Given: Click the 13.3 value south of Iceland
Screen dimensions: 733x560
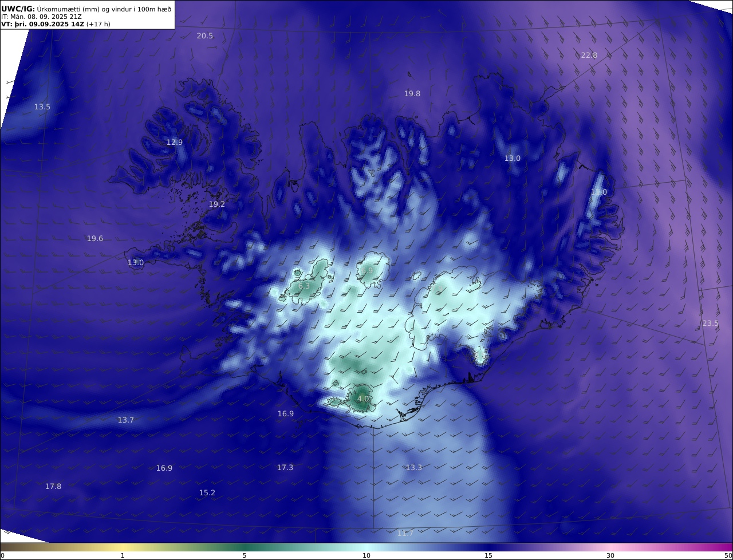Looking at the screenshot, I should pos(414,467).
